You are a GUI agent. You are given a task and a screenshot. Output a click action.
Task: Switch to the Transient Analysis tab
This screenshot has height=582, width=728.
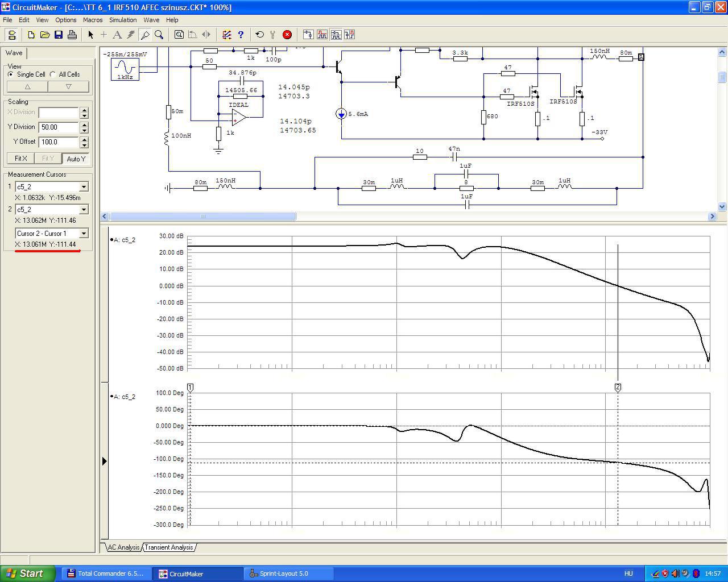click(x=169, y=547)
